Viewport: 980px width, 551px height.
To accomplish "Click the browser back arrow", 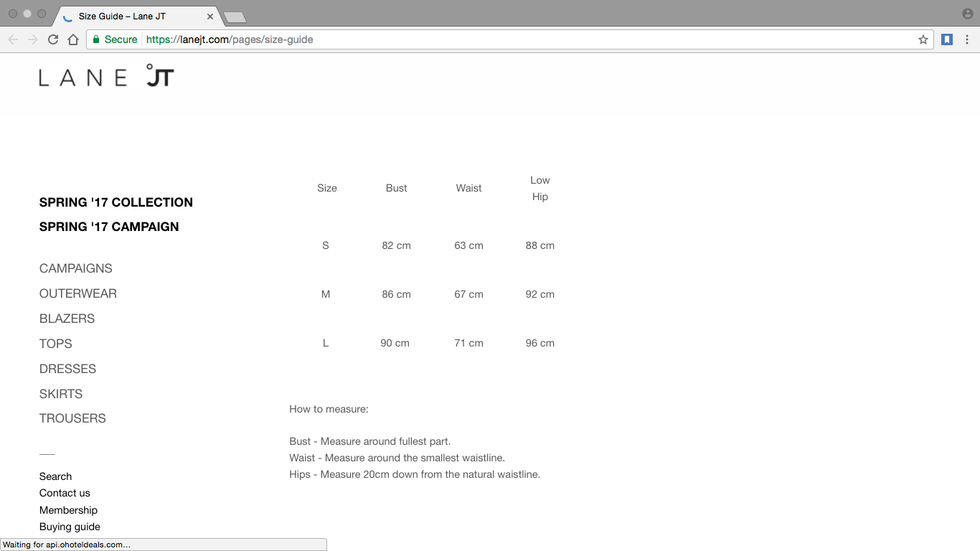I will pyautogui.click(x=13, y=39).
